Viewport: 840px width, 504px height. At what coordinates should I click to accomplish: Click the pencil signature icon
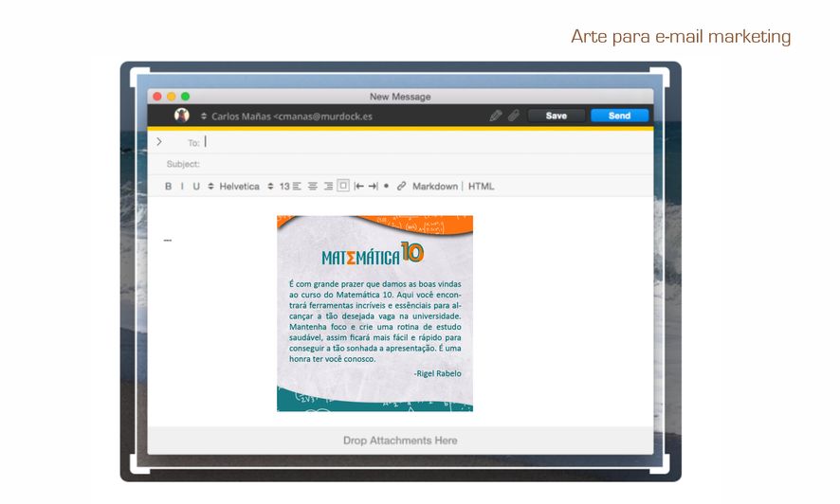495,116
